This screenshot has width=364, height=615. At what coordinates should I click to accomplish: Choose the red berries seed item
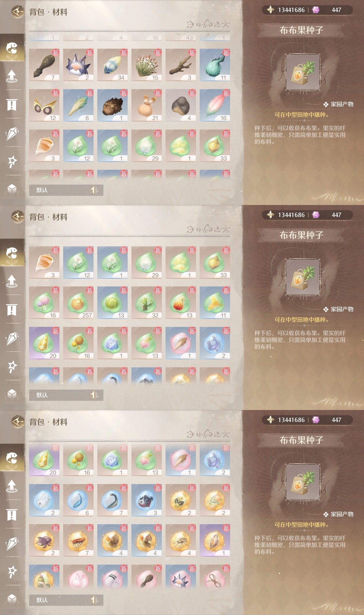click(x=181, y=303)
